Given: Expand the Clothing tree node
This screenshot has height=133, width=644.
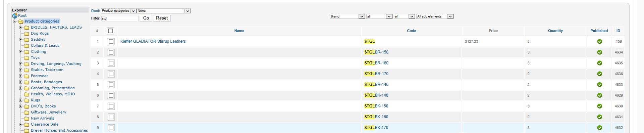Looking at the screenshot, I should [21, 52].
